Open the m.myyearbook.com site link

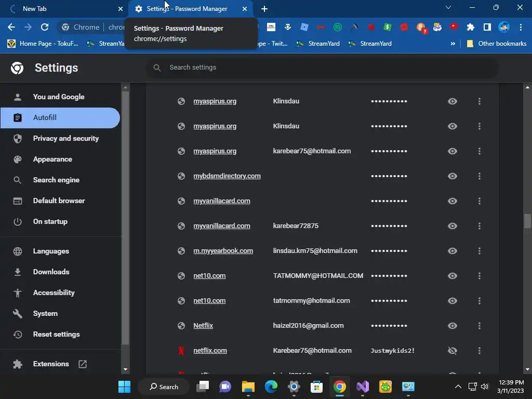[x=223, y=251]
